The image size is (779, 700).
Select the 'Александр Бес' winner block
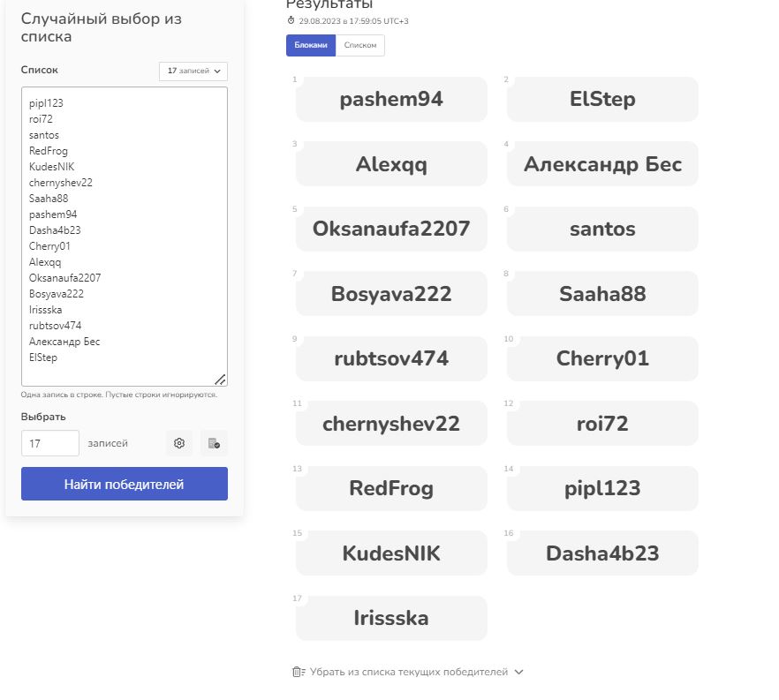click(x=602, y=164)
